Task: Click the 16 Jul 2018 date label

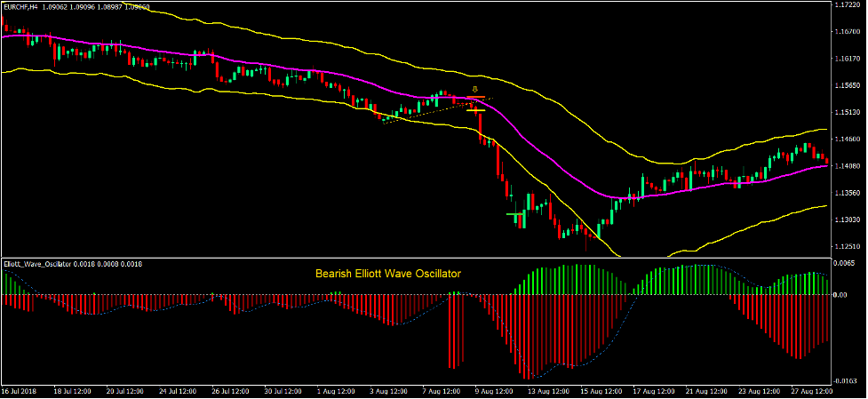Action: coord(20,391)
